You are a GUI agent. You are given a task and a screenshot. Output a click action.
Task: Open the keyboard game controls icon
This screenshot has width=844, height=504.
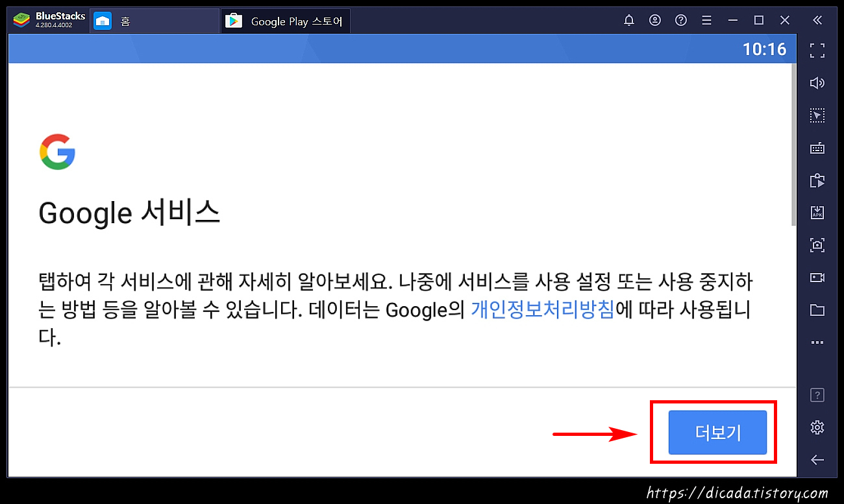point(817,149)
